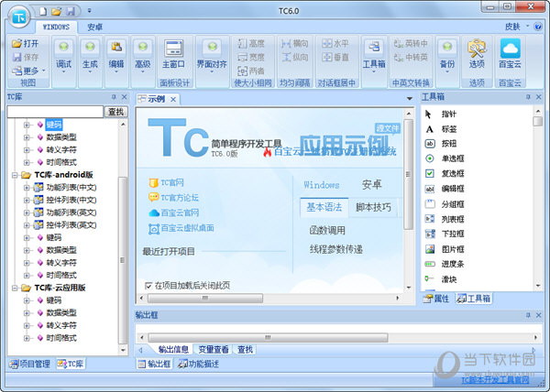Click the new file icon in quick access bar
The height and width of the screenshot is (392, 550).
point(43,12)
